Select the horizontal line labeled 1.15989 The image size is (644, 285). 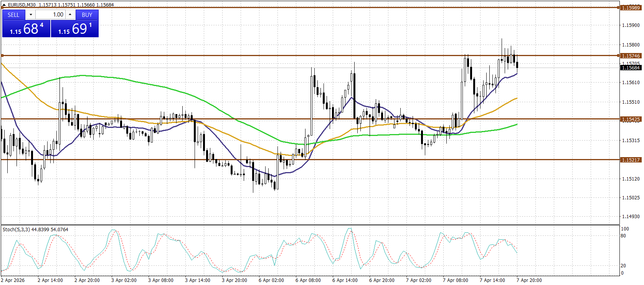[310, 7]
